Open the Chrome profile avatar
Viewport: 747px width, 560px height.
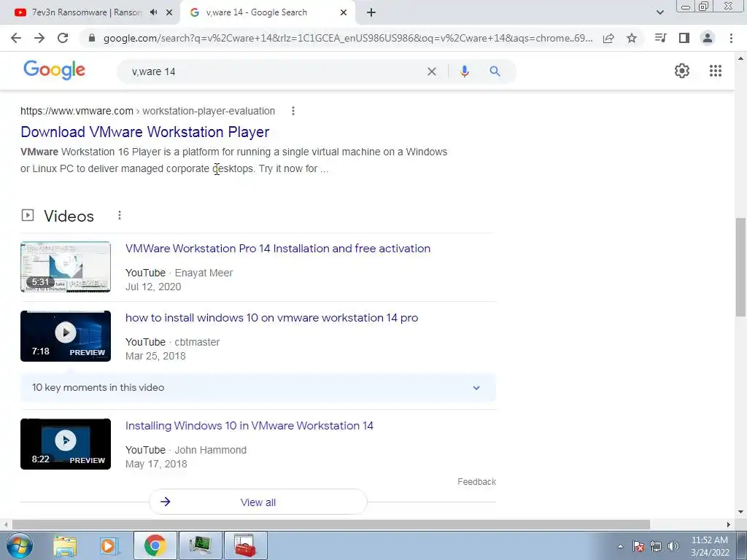708,38
